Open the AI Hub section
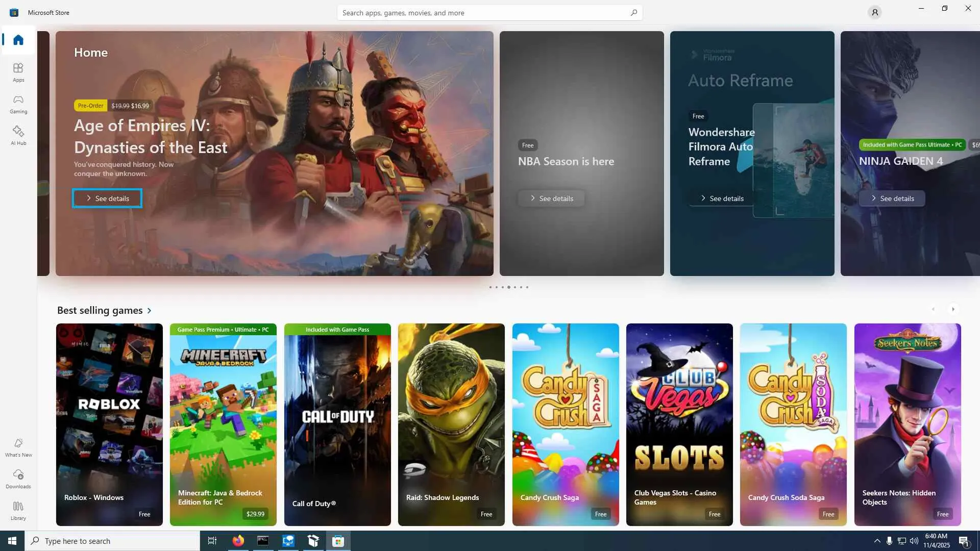 tap(18, 135)
